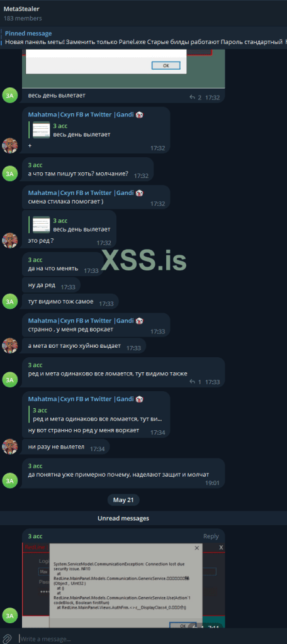Screen dimensions: 287x644
Task: Click the paperclip attach file icon
Action: coord(6,639)
